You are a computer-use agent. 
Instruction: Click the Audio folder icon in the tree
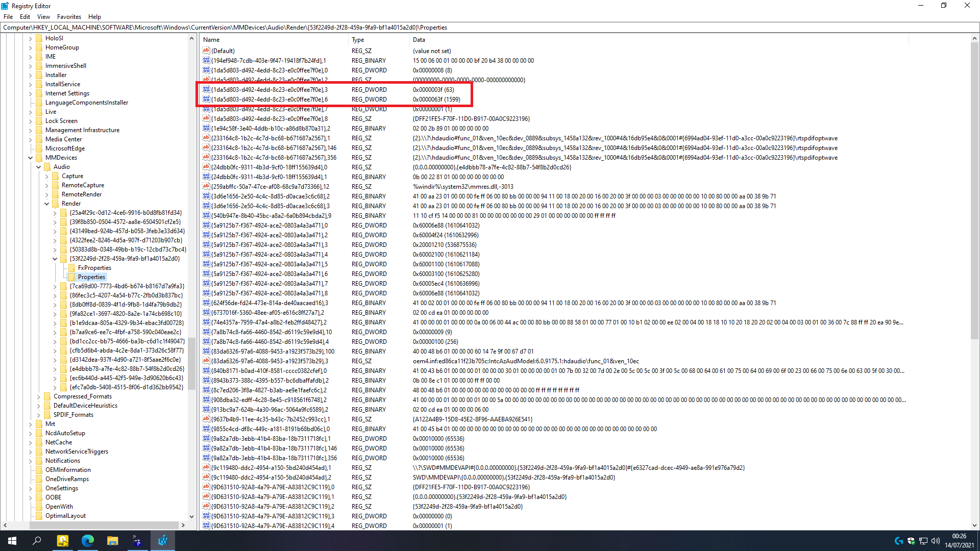tap(47, 167)
